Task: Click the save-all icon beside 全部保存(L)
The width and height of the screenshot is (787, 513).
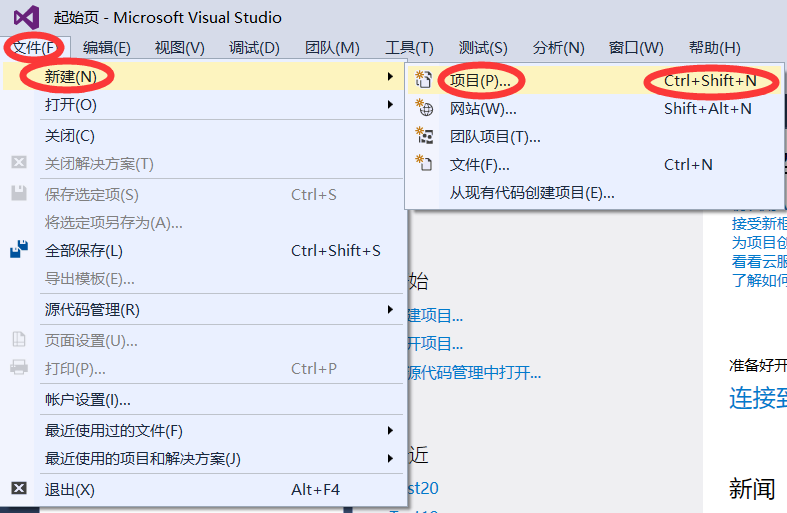Action: [19, 249]
